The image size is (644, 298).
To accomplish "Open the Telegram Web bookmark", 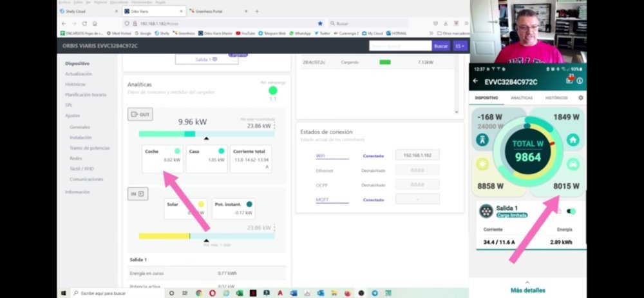I will (272, 34).
